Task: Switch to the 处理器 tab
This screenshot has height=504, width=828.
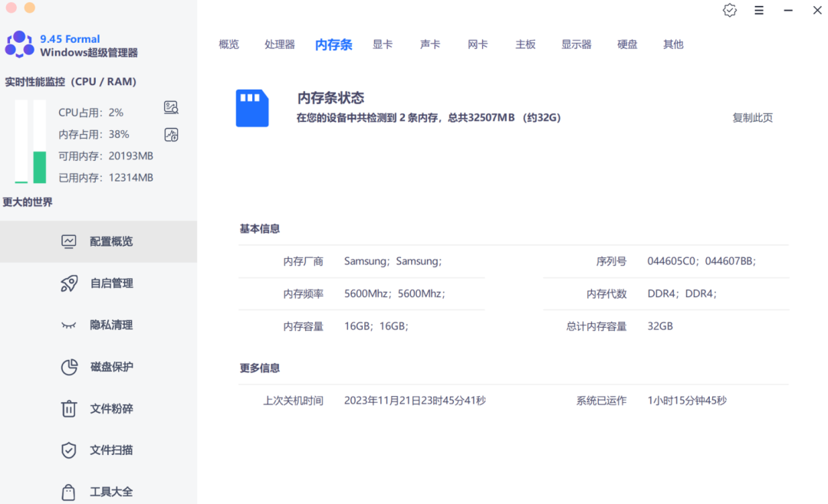Action: [x=279, y=44]
